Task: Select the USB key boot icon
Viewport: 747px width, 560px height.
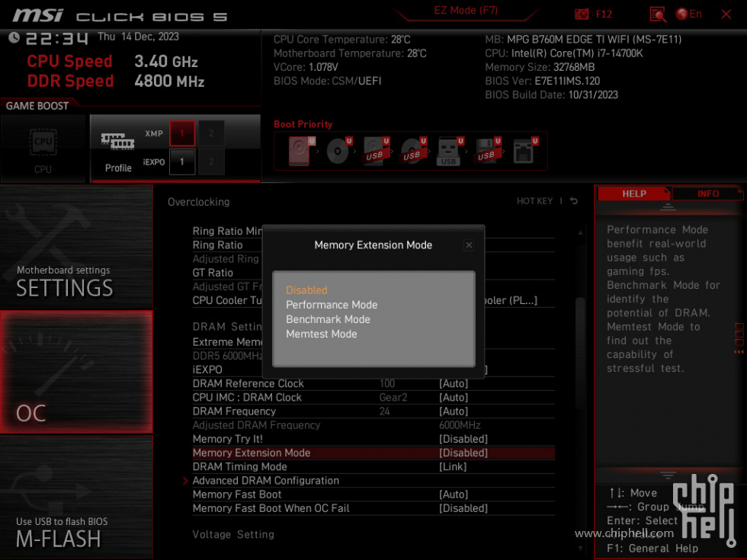Action: [449, 152]
